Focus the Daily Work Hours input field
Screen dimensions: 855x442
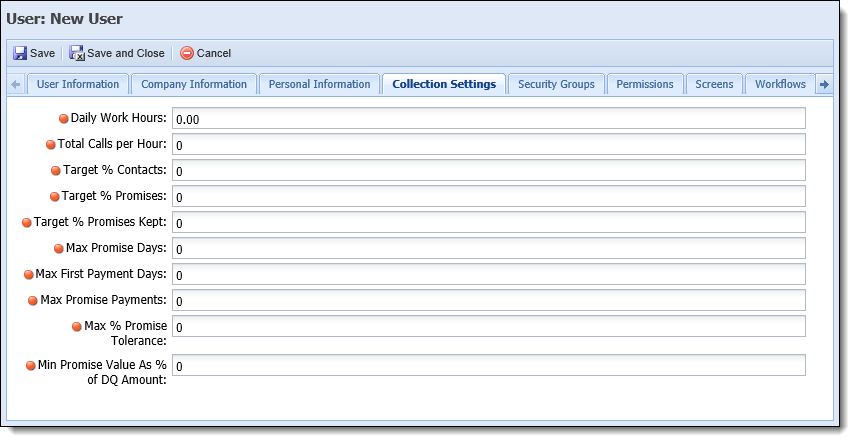489,118
